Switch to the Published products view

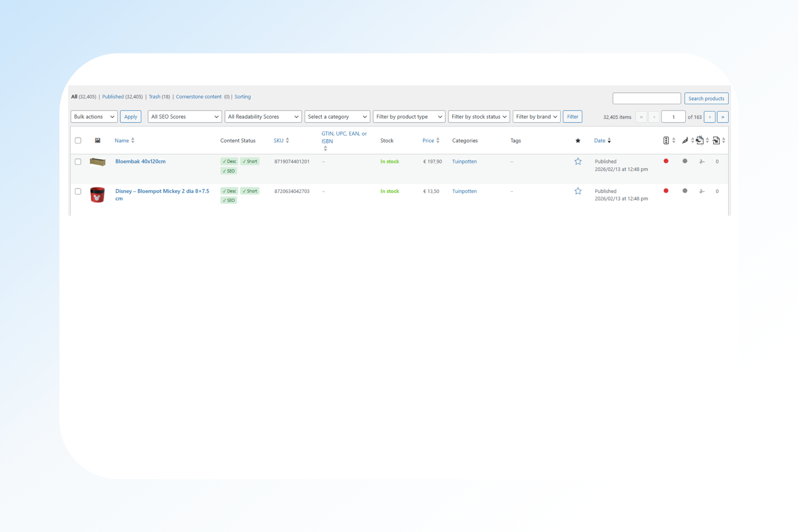113,97
